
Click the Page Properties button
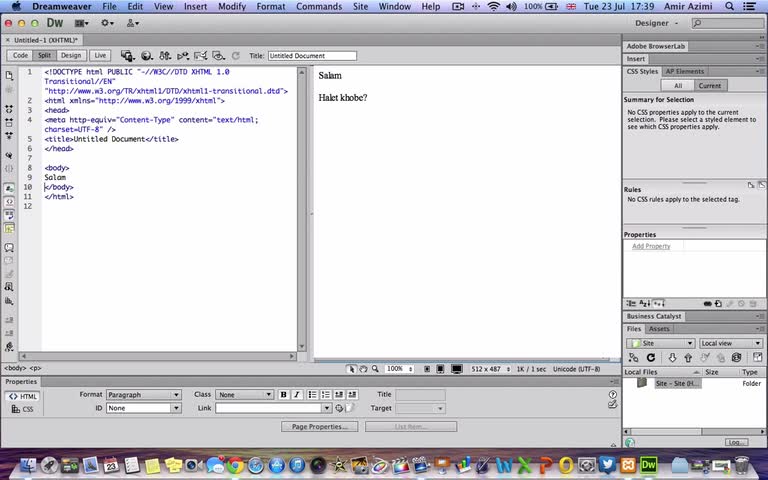tap(319, 427)
